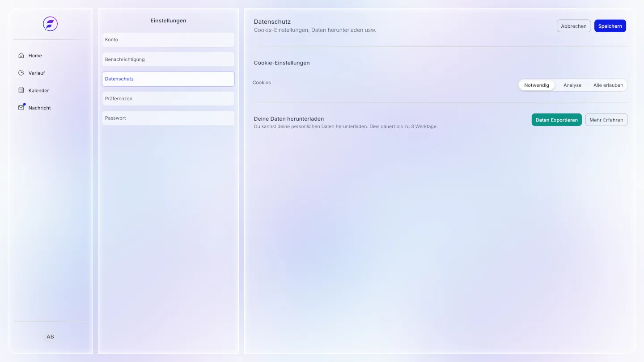Select the Datenschutz settings entry

pos(168,79)
